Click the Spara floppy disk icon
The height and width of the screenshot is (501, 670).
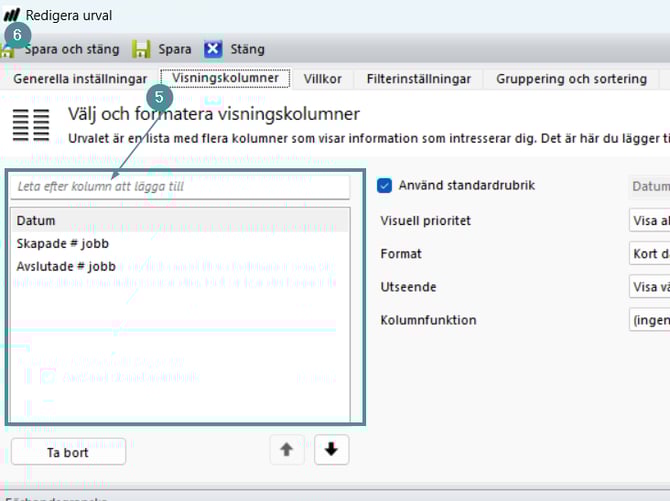[x=142, y=49]
